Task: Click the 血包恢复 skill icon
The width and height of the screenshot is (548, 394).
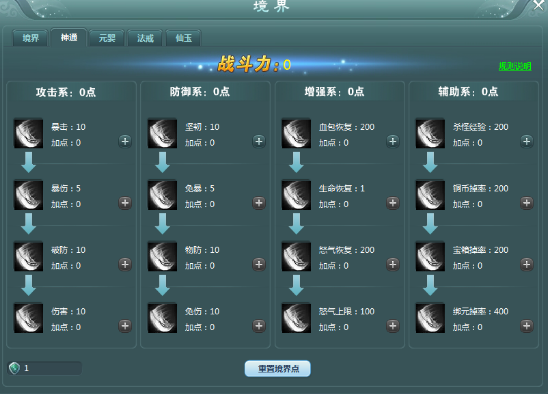Action: (x=296, y=134)
